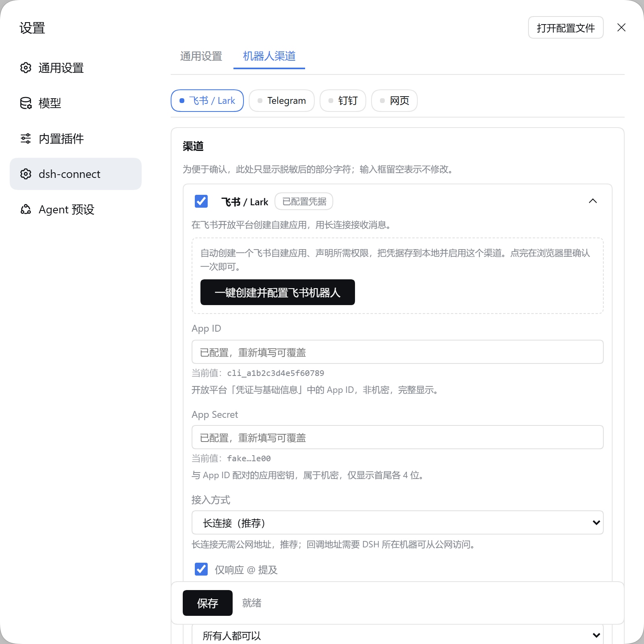Select the 钉钉 channel pill
This screenshot has width=644, height=644.
pyautogui.click(x=343, y=101)
